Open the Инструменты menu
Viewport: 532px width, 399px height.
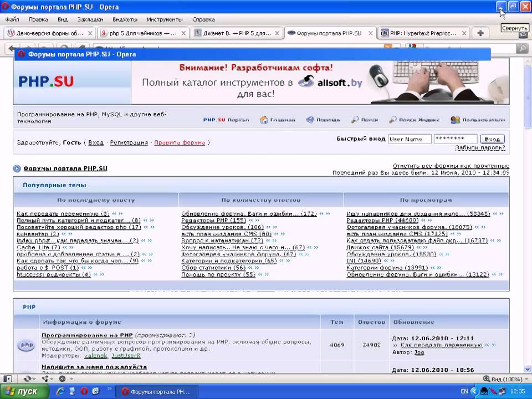(x=165, y=19)
